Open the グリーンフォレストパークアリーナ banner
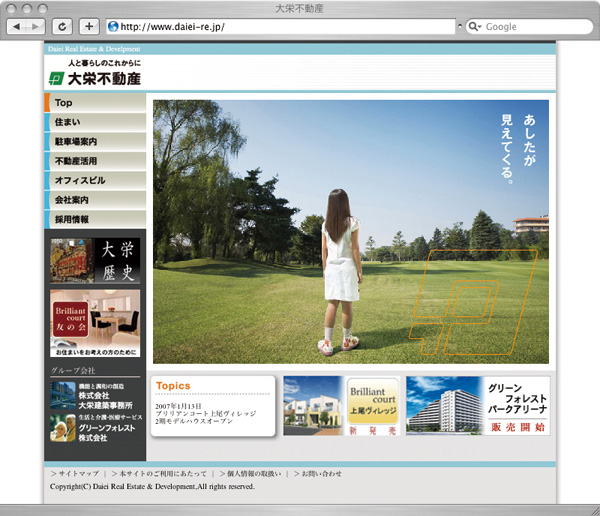Viewport: 600px width, 516px height. pyautogui.click(x=478, y=406)
